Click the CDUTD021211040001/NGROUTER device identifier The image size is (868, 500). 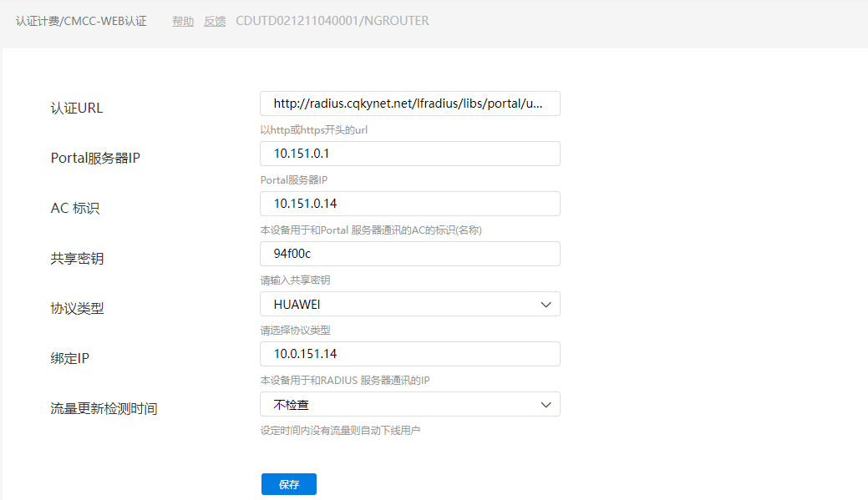332,21
